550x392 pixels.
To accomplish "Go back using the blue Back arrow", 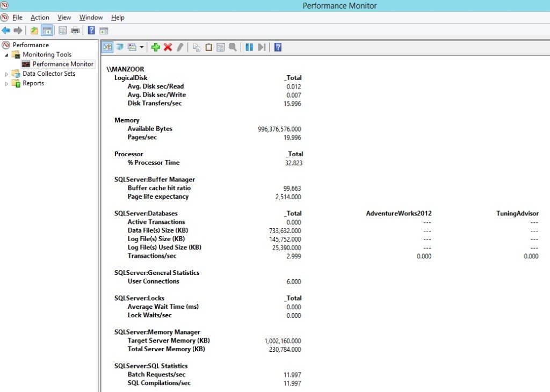I will click(x=6, y=31).
